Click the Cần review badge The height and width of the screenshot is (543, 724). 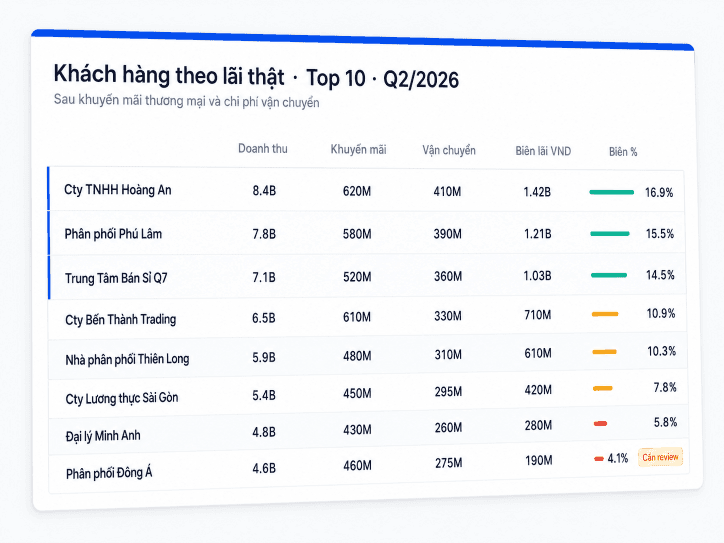(660, 457)
